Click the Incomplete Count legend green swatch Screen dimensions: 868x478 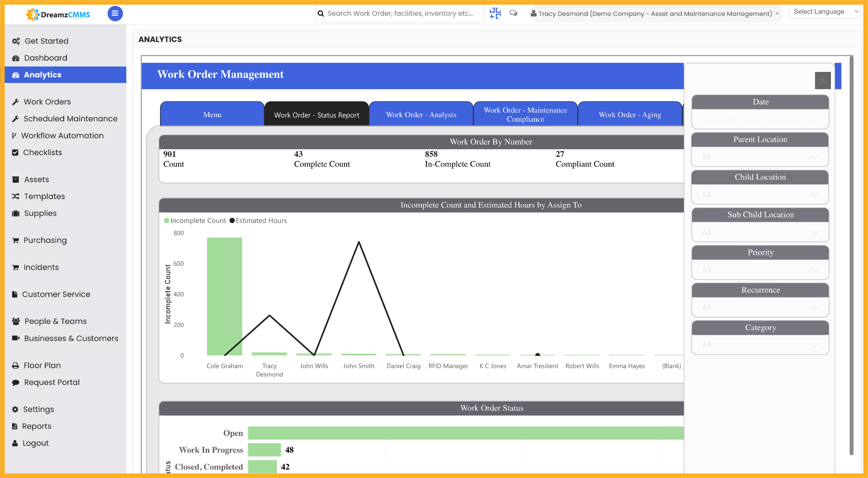pos(166,221)
